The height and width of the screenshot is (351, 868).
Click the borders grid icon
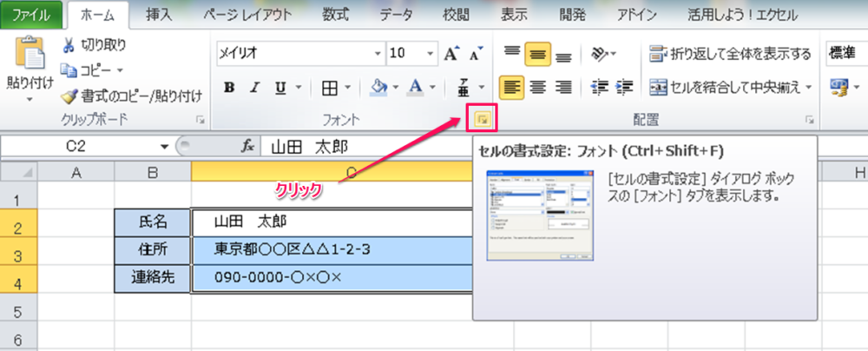[x=330, y=87]
